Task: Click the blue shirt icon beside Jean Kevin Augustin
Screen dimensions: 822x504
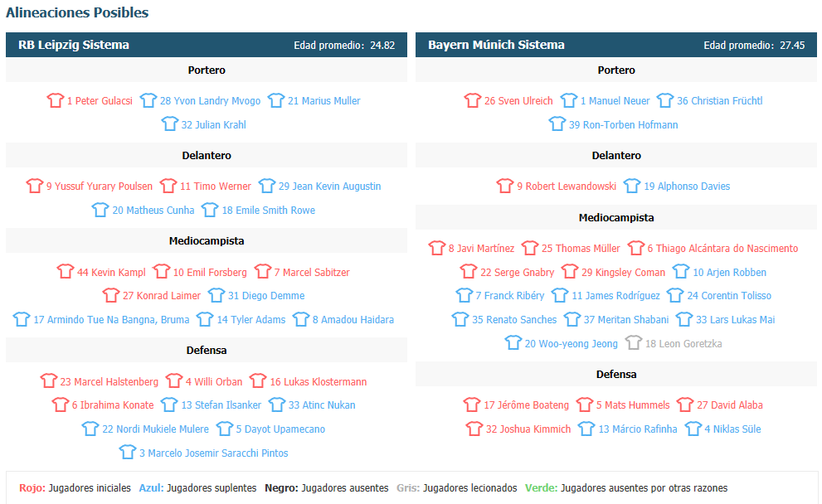Action: click(267, 186)
